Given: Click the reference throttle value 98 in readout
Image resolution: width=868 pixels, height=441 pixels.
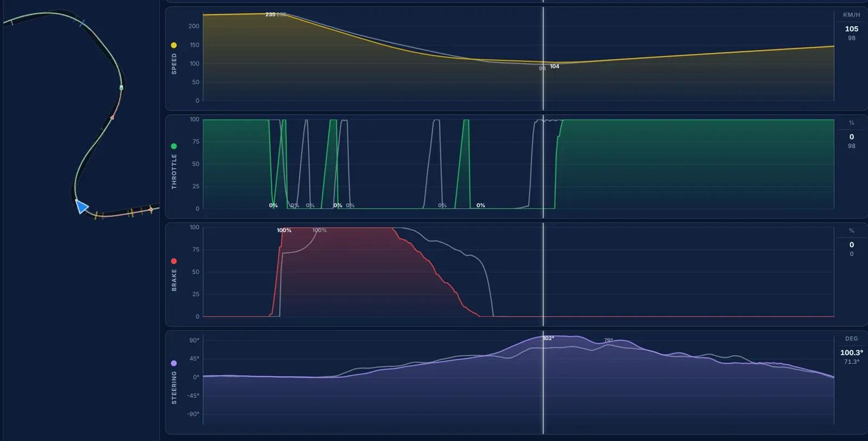Looking at the screenshot, I should click(x=851, y=146).
